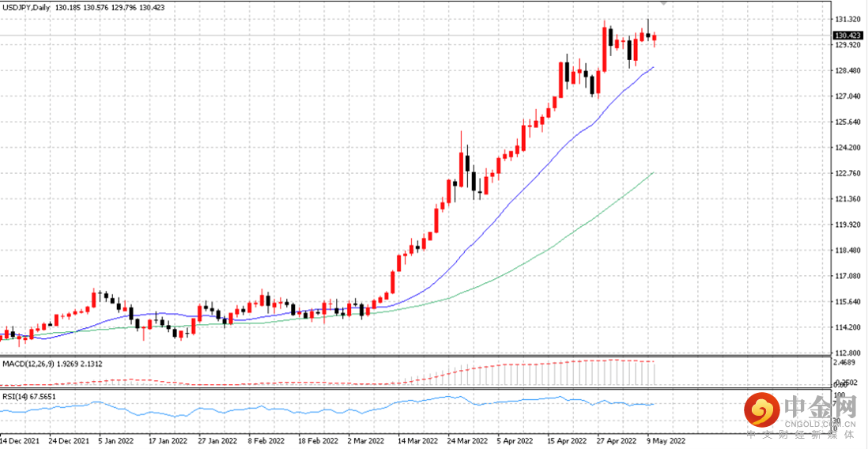868x449 pixels.
Task: Click the 14 Mar 2022 date label
Action: tap(417, 441)
